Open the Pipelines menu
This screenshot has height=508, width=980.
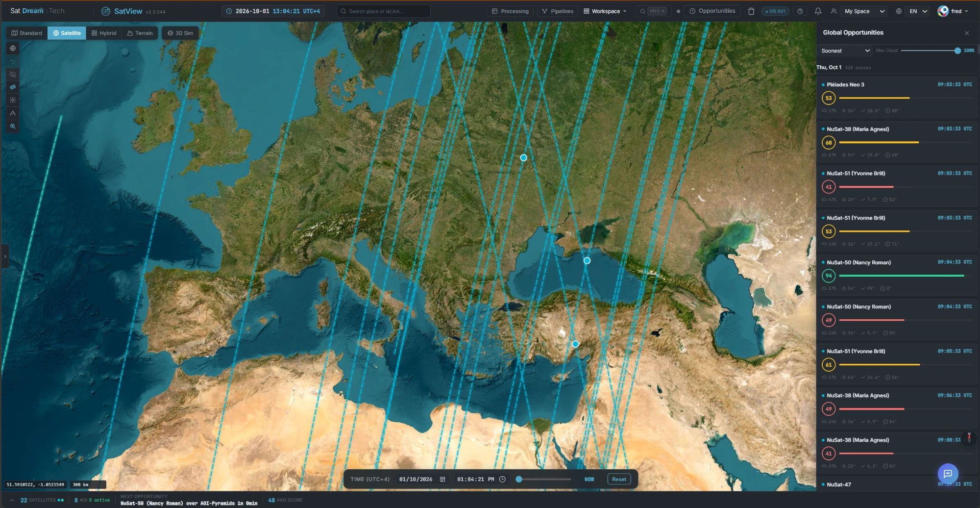[557, 11]
